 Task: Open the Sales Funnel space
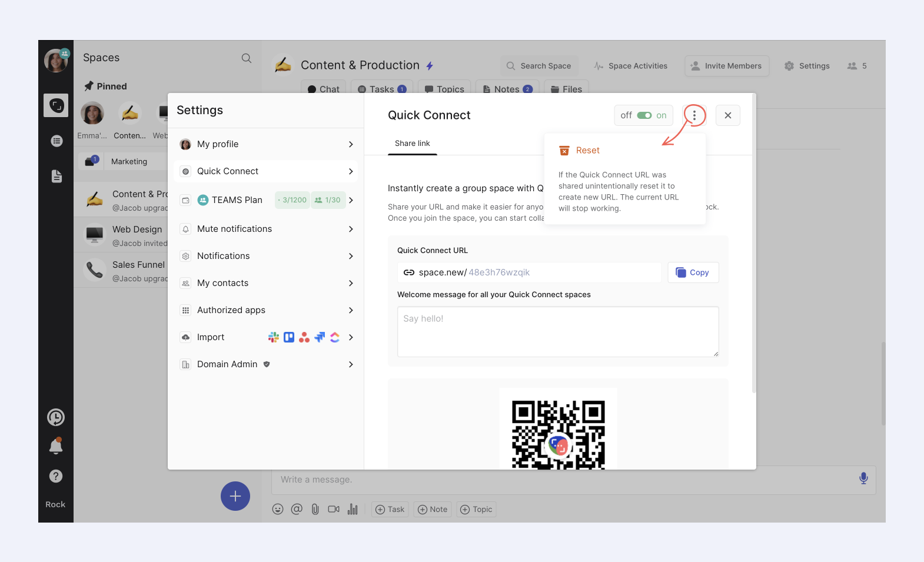pos(121,271)
